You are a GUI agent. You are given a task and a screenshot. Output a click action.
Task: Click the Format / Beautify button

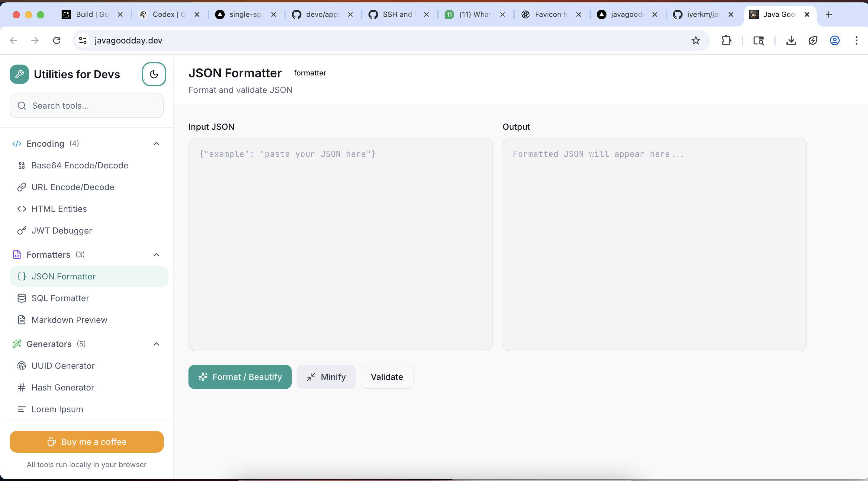pyautogui.click(x=240, y=377)
